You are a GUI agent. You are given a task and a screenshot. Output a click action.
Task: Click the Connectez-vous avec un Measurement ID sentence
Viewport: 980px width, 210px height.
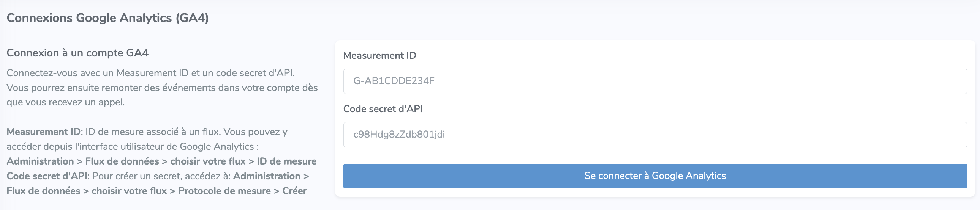[x=151, y=73]
